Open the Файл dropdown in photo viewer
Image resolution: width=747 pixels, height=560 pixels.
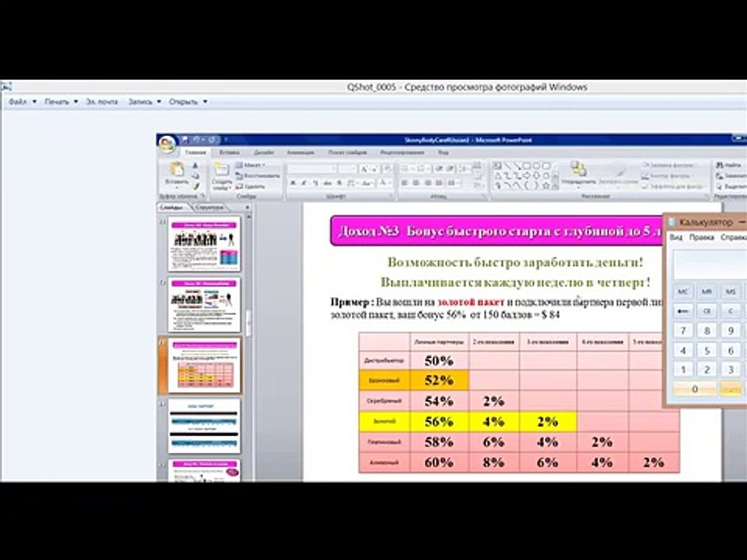click(x=22, y=101)
